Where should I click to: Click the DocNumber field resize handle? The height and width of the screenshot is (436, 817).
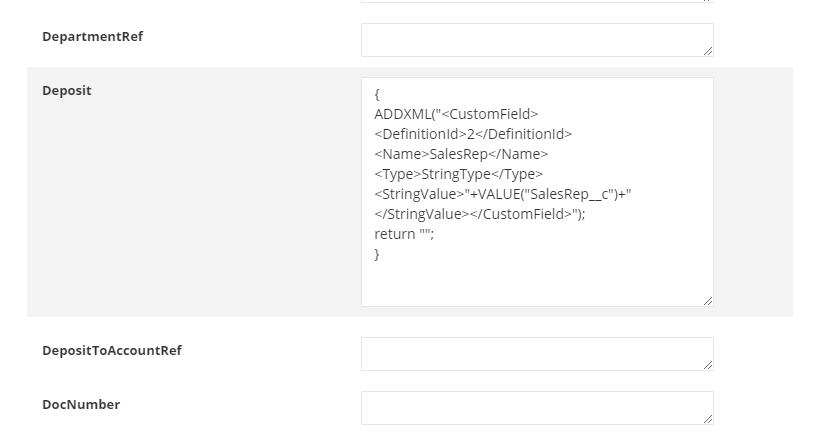pos(708,419)
